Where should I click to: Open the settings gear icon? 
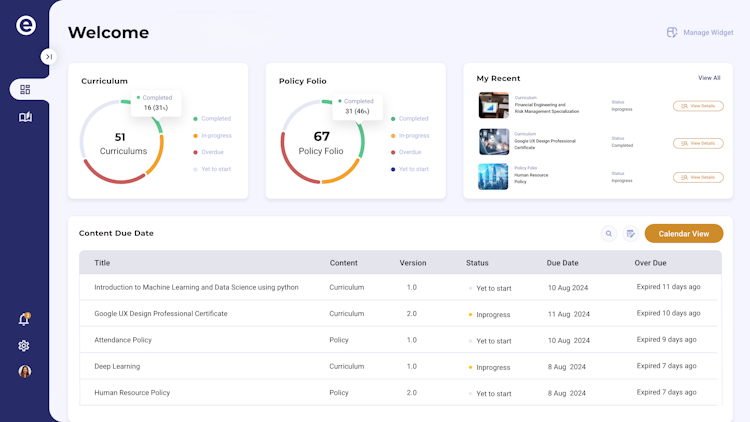point(24,346)
